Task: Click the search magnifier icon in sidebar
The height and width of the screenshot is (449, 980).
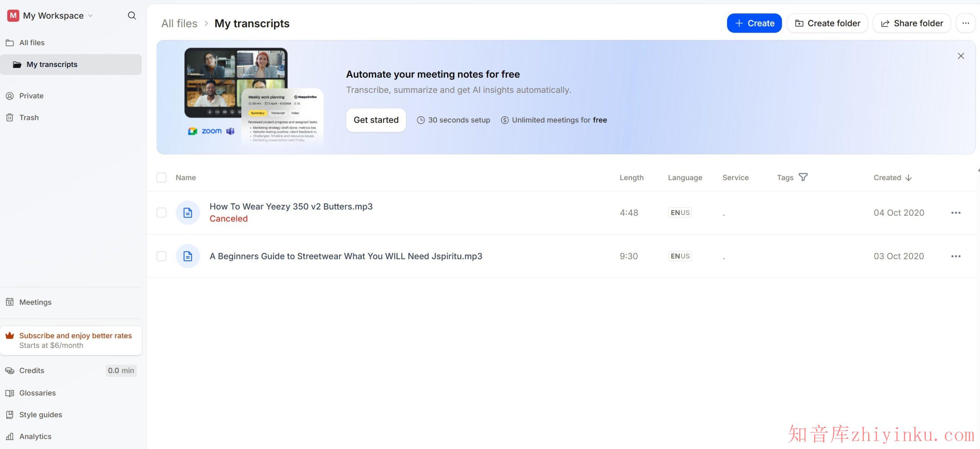Action: pos(132,16)
